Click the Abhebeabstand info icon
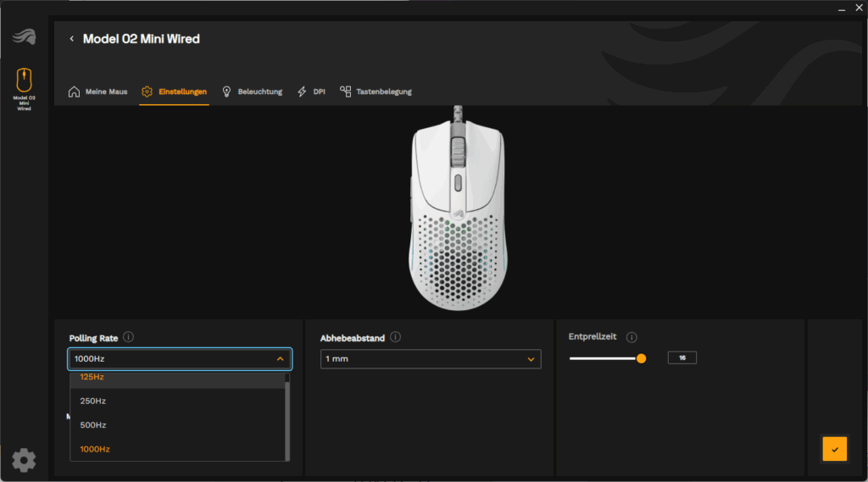The height and width of the screenshot is (482, 868). (x=396, y=337)
